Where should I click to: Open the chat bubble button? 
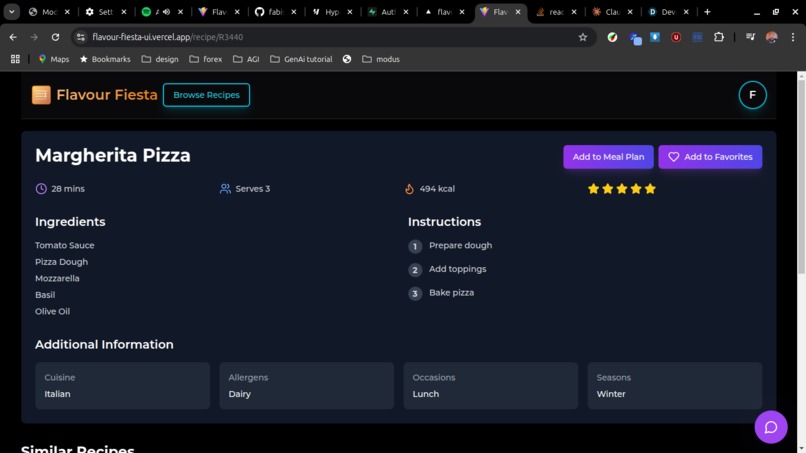click(x=771, y=427)
